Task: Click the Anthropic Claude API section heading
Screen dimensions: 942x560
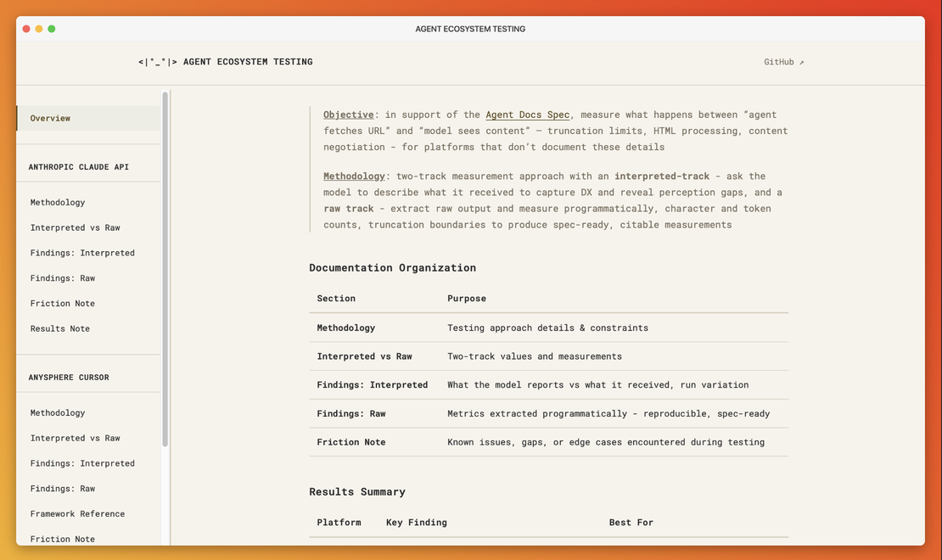Action: pos(79,167)
